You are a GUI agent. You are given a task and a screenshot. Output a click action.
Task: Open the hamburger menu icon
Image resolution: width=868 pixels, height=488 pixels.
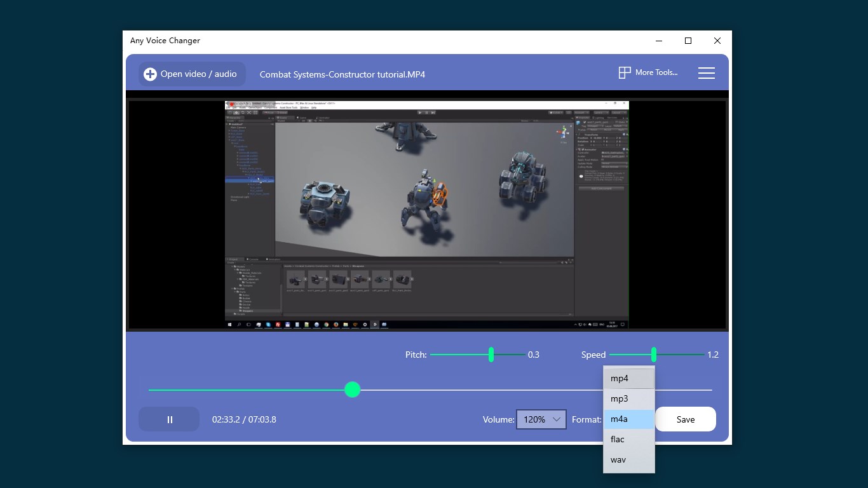(x=706, y=72)
